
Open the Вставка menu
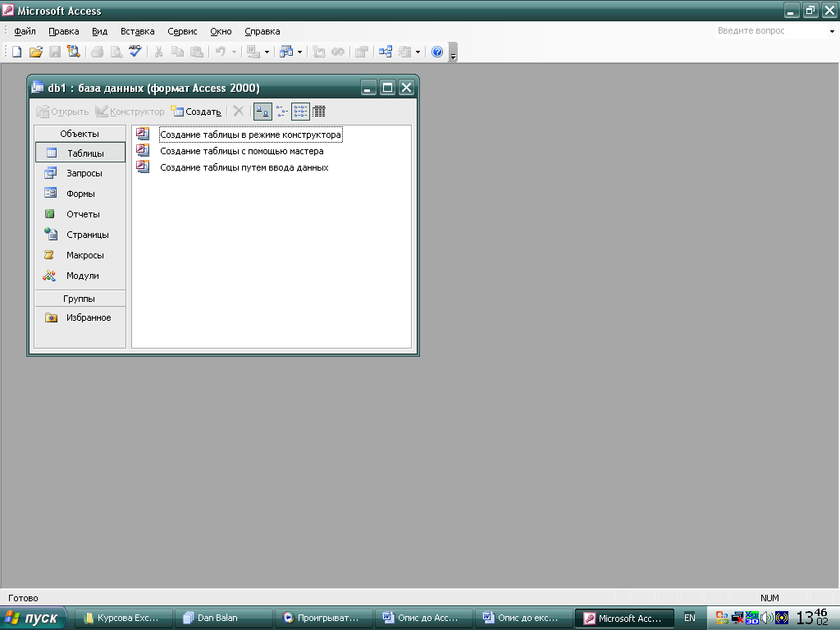click(137, 31)
